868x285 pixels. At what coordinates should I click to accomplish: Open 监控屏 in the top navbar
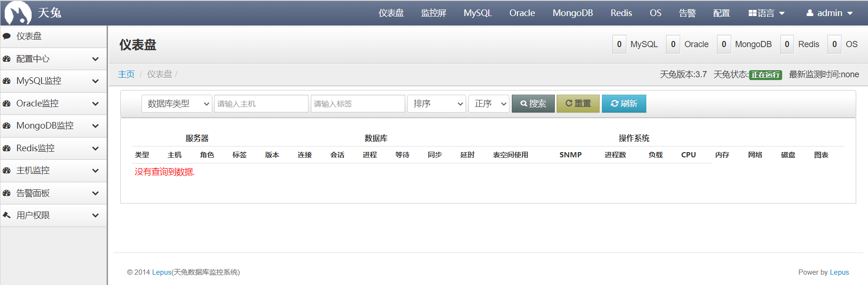tap(434, 13)
